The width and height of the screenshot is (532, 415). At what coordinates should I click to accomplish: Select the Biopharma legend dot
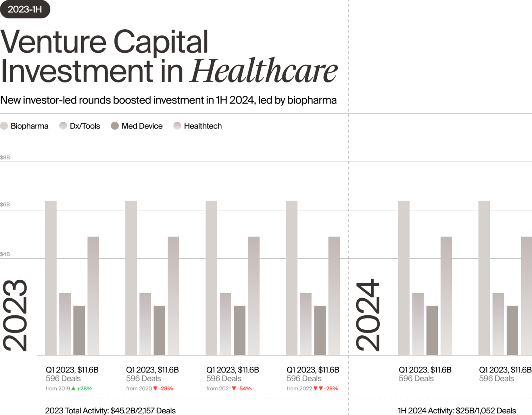(4, 126)
